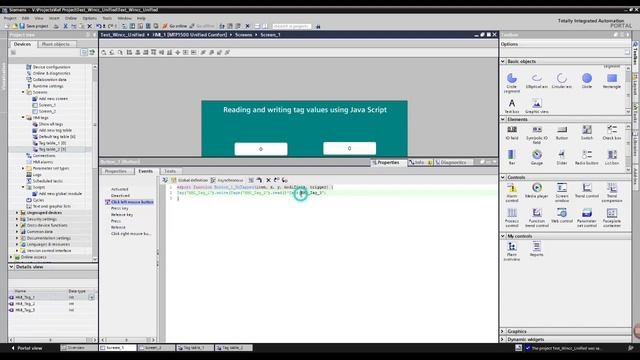Screen dimensions: 640x360
Task: Open the Info inspector tab
Action: pyautogui.click(x=419, y=162)
